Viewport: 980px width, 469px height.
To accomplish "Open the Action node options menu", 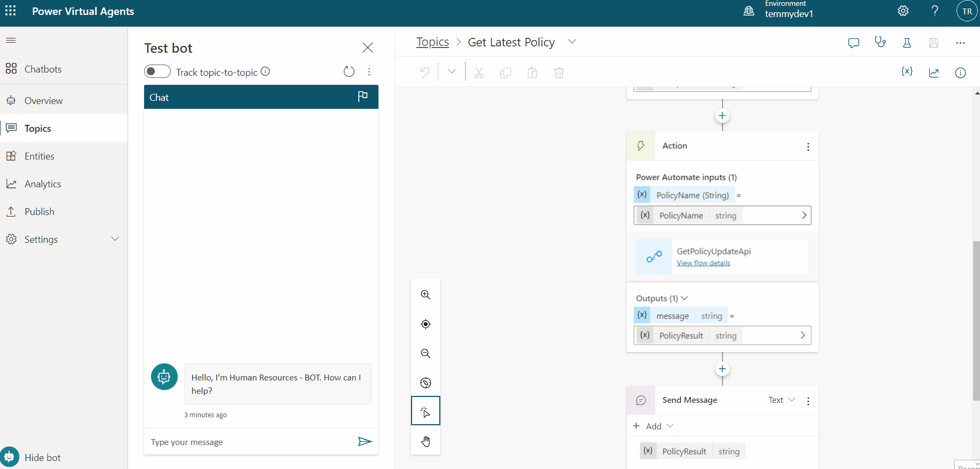I will coord(808,147).
